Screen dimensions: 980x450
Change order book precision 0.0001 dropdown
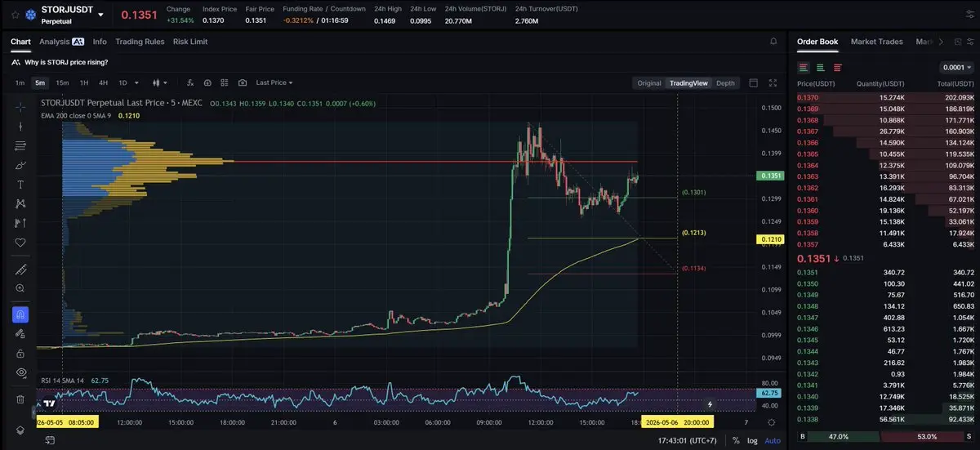coord(957,68)
